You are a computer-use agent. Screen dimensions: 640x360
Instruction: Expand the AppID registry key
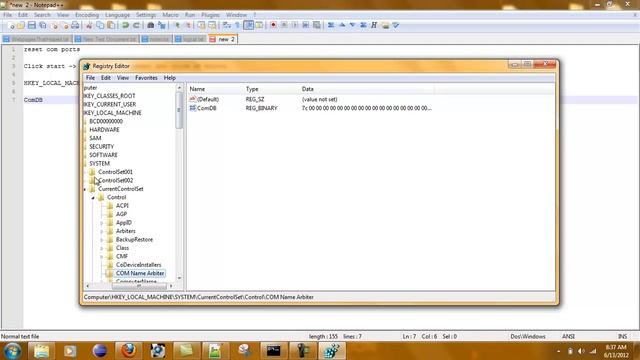click(102, 223)
